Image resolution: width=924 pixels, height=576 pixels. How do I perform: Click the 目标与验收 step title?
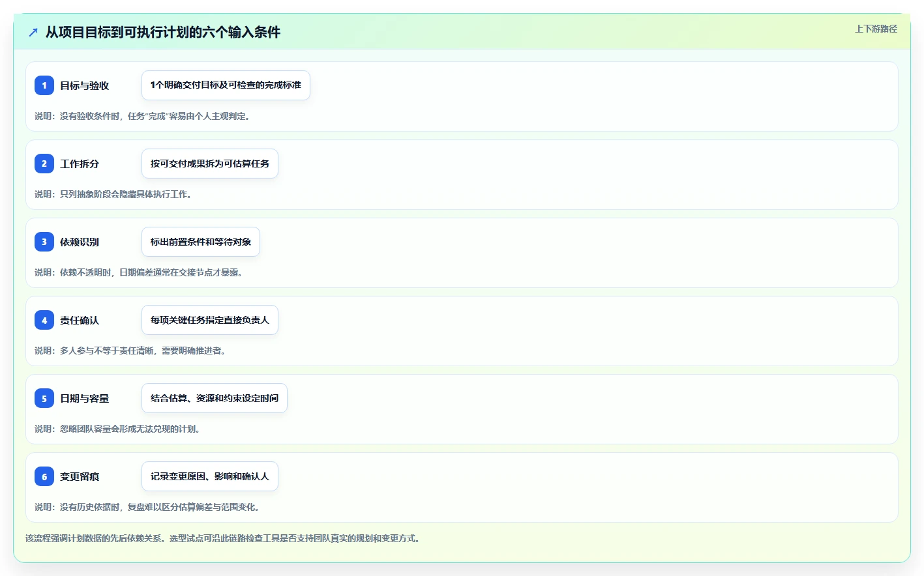pyautogui.click(x=85, y=85)
